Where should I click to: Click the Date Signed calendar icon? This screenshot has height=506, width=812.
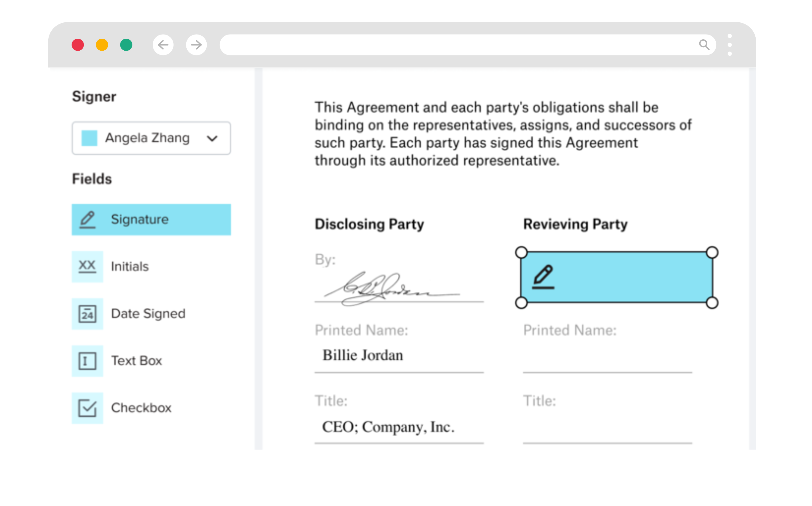coord(87,314)
